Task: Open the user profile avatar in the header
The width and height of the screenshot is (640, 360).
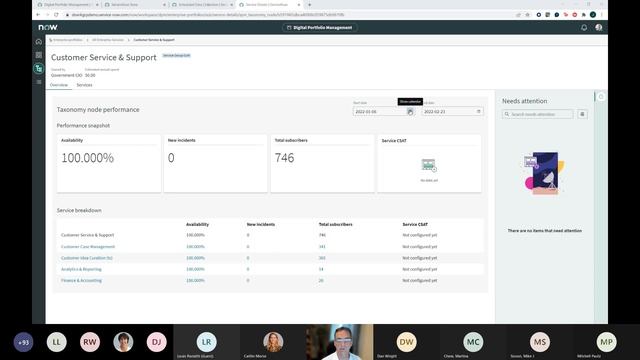Action: pyautogui.click(x=599, y=27)
